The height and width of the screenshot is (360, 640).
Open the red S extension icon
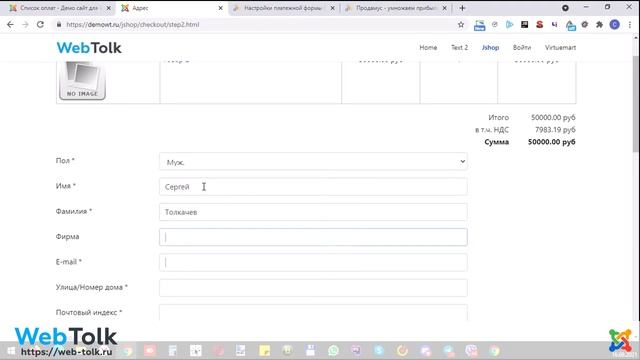(x=540, y=24)
